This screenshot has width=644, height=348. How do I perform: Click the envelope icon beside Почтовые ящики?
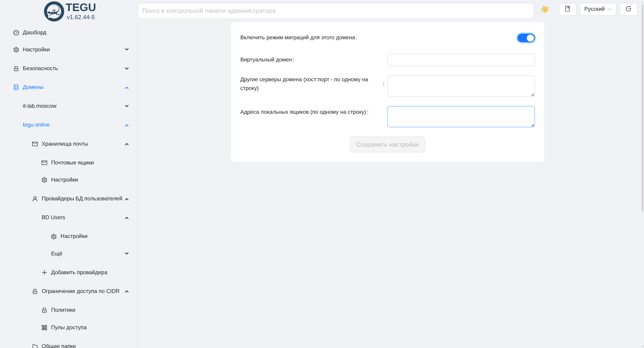tap(44, 163)
